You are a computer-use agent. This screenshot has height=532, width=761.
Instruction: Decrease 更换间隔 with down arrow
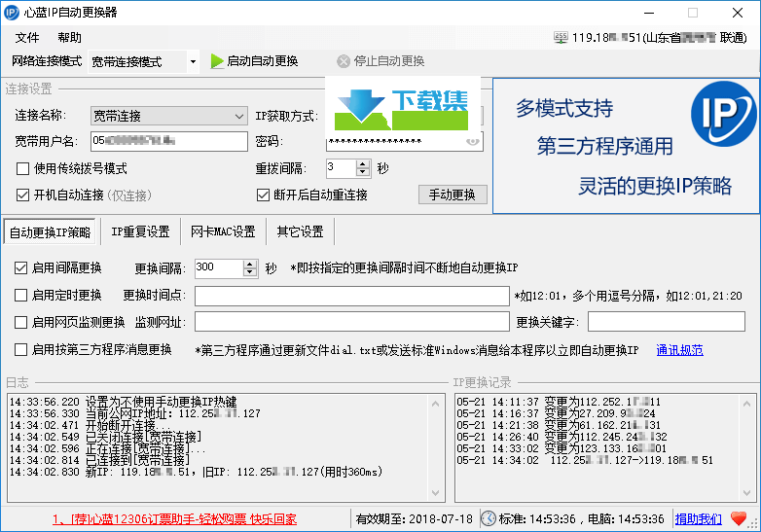pyautogui.click(x=249, y=272)
